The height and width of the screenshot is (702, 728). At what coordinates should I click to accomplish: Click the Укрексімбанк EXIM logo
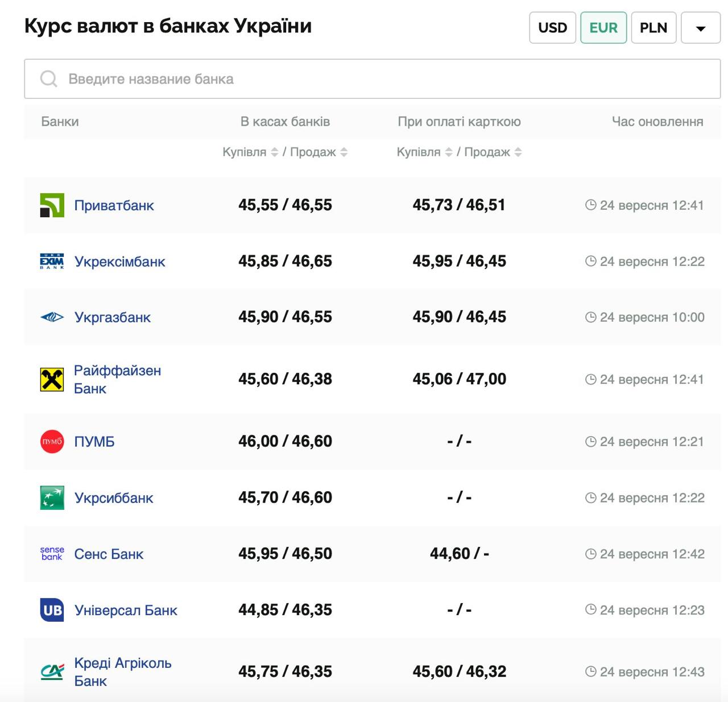[52, 261]
